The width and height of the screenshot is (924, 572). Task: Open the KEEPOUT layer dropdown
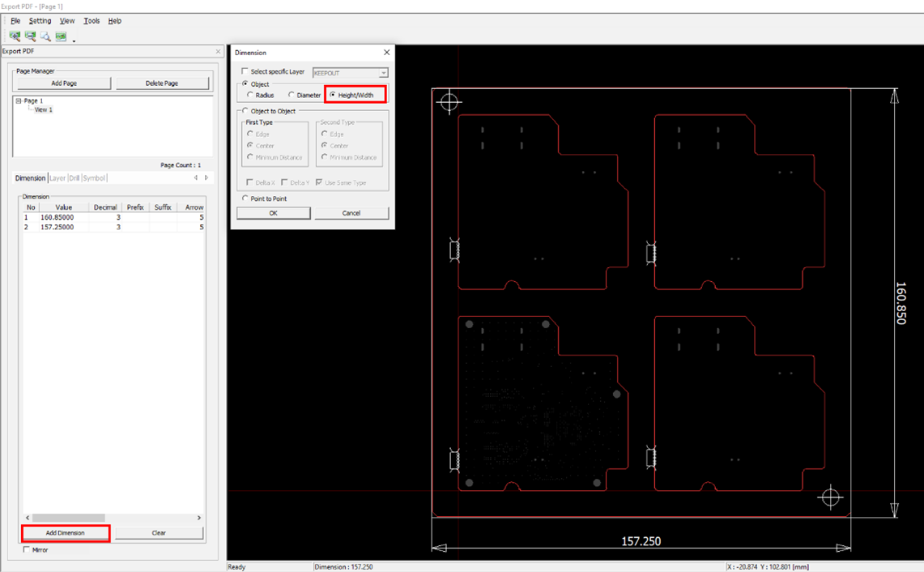pos(383,73)
